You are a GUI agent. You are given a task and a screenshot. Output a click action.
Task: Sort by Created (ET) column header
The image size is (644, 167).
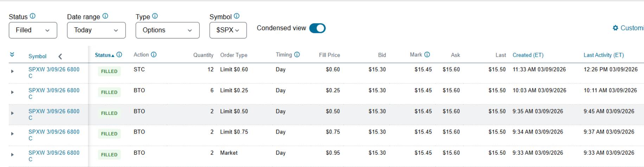click(x=528, y=55)
